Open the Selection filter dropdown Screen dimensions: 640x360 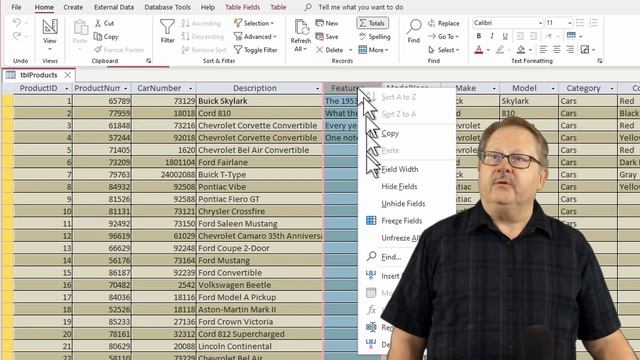click(254, 23)
